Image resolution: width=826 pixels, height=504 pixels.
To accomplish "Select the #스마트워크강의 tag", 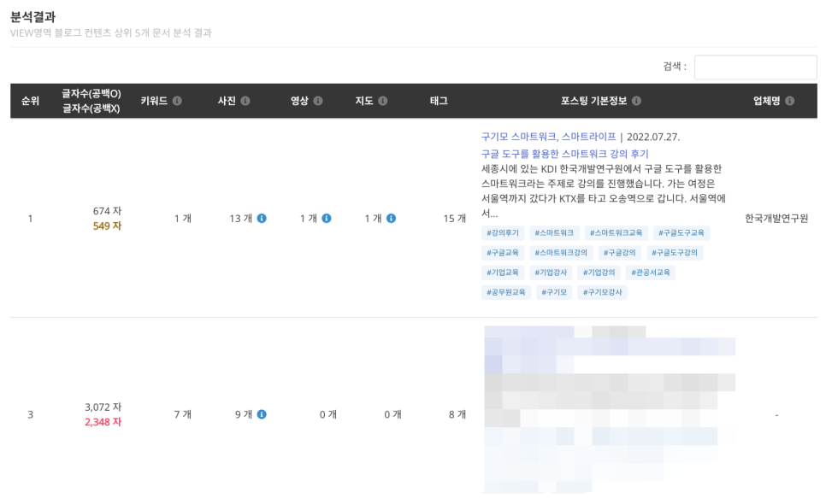I will pyautogui.click(x=561, y=253).
